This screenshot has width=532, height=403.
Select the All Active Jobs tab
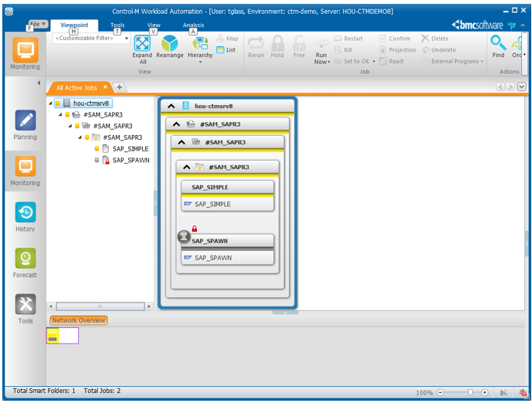click(77, 88)
